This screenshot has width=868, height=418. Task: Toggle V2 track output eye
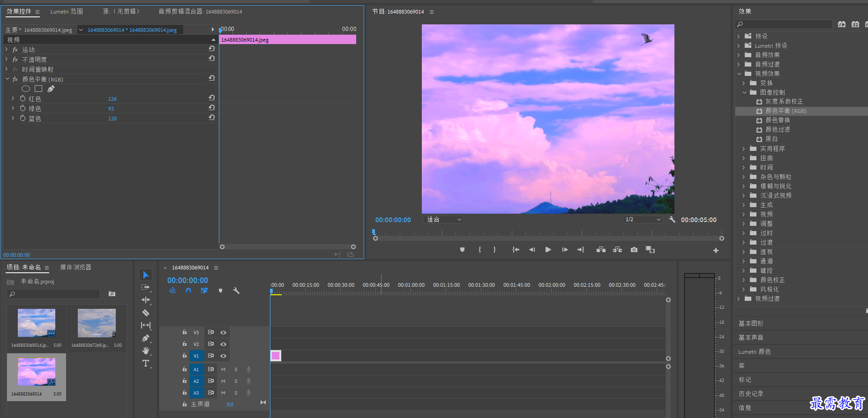pos(224,344)
